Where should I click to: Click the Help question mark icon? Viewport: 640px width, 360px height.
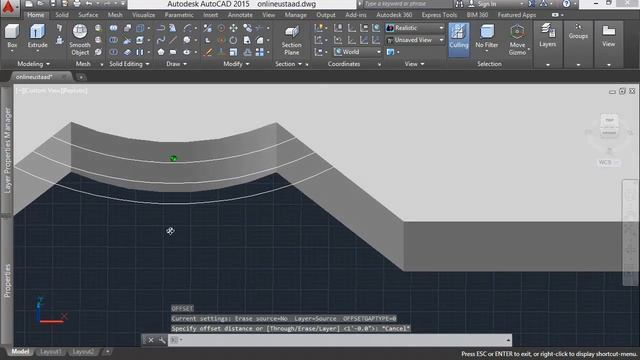(x=566, y=4)
